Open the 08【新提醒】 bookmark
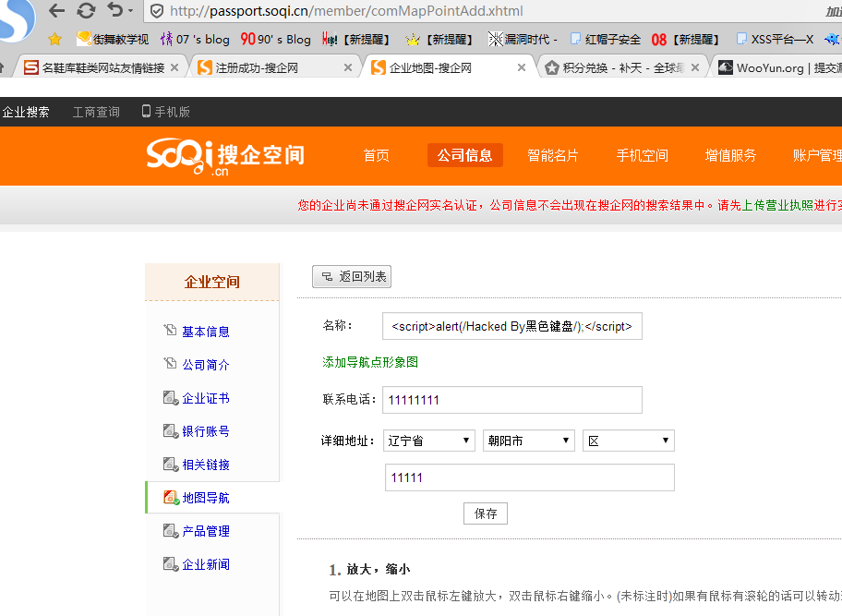Screen dimensions: 842x616 (x=685, y=39)
